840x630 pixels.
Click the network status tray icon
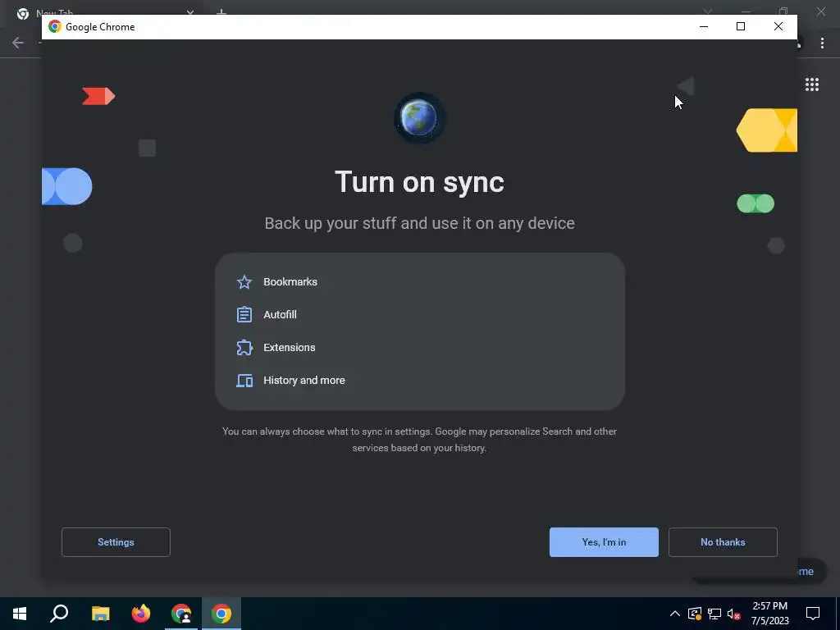click(714, 614)
